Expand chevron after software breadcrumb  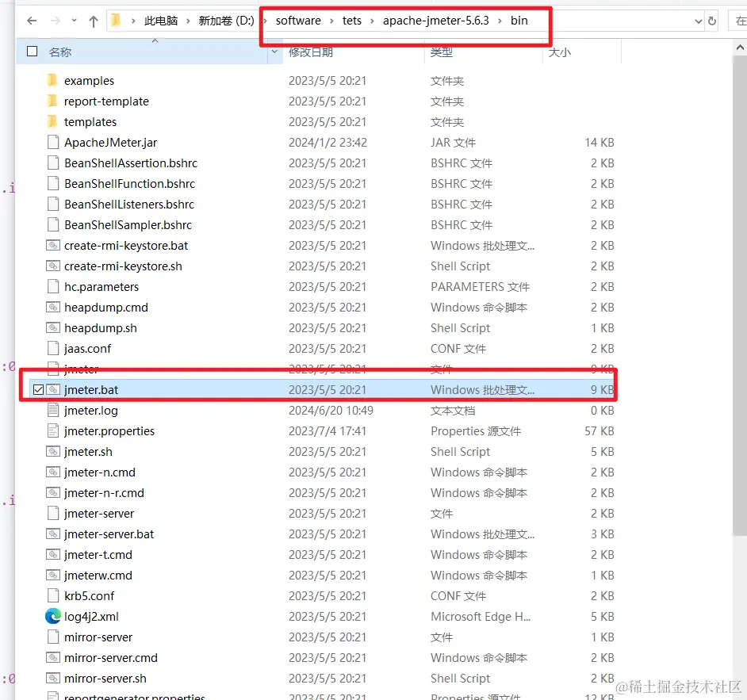point(331,21)
